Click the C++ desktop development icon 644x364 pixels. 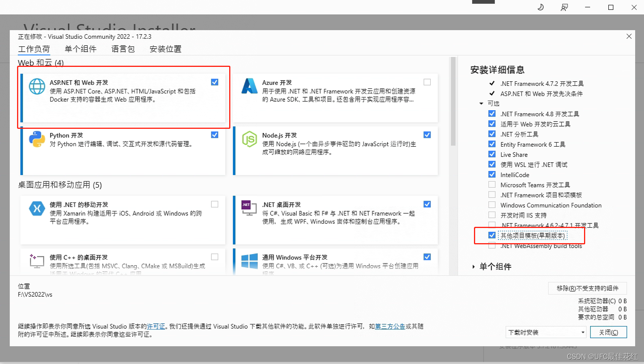click(37, 261)
